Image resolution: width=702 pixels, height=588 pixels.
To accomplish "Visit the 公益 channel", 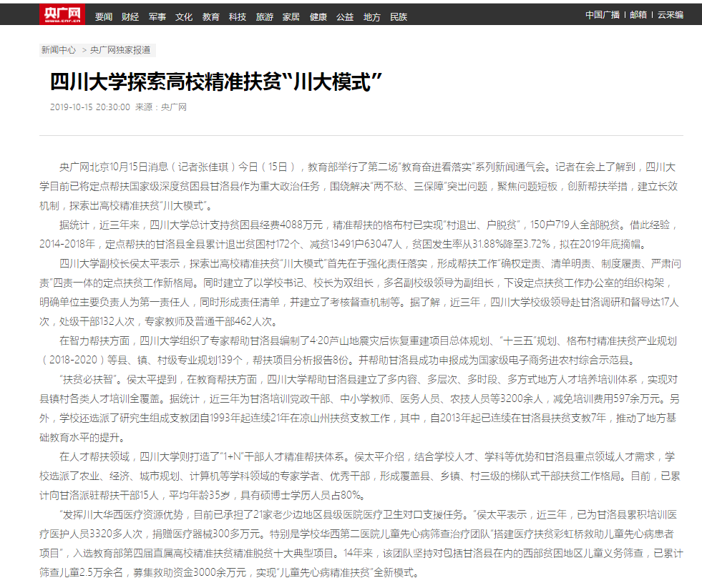I will [x=345, y=17].
